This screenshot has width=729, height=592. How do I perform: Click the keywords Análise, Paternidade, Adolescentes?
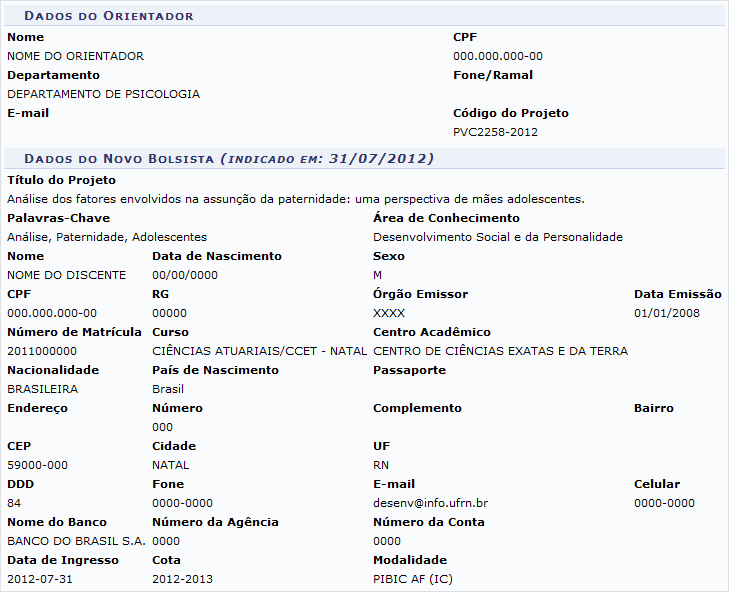click(x=107, y=237)
